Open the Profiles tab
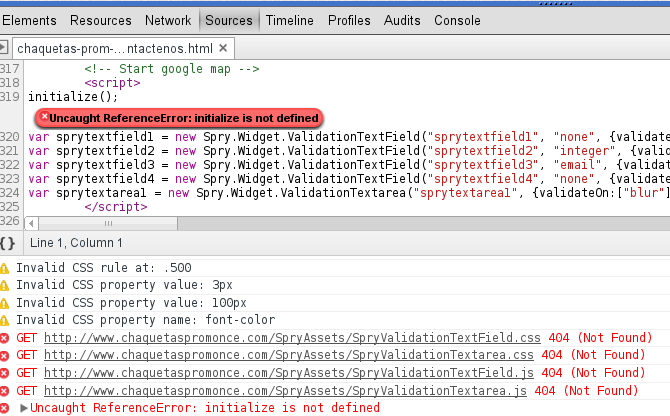 349,21
